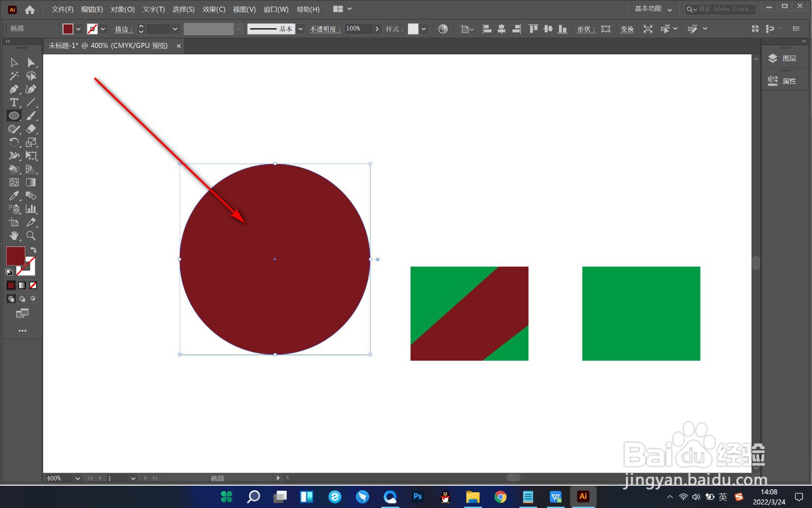812x508 pixels.
Task: Go to Illustrator home screen
Action: point(30,9)
